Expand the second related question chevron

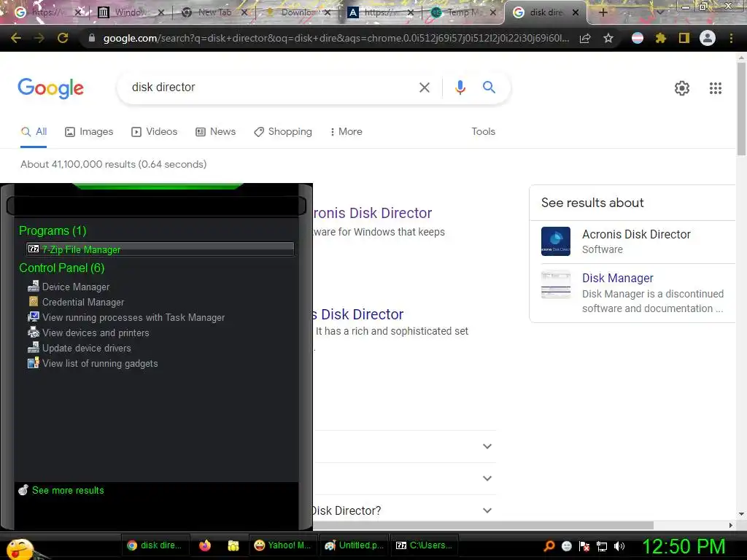(x=487, y=478)
